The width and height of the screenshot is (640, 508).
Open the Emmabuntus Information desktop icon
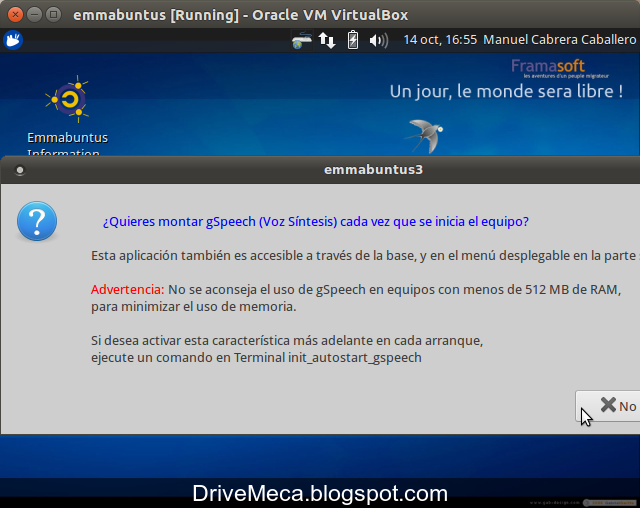point(67,115)
